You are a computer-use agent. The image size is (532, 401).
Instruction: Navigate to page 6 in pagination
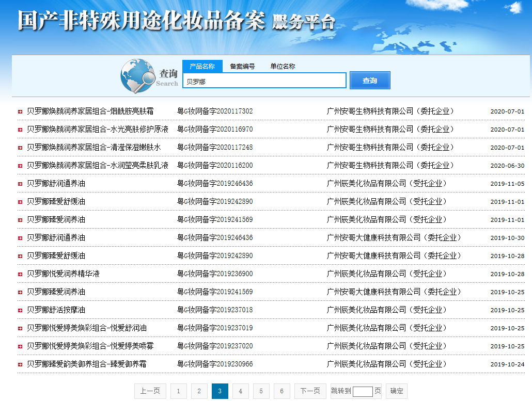coord(281,391)
